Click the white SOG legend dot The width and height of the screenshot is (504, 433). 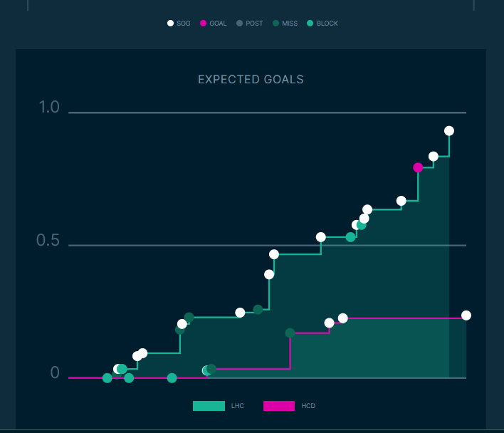coord(171,24)
